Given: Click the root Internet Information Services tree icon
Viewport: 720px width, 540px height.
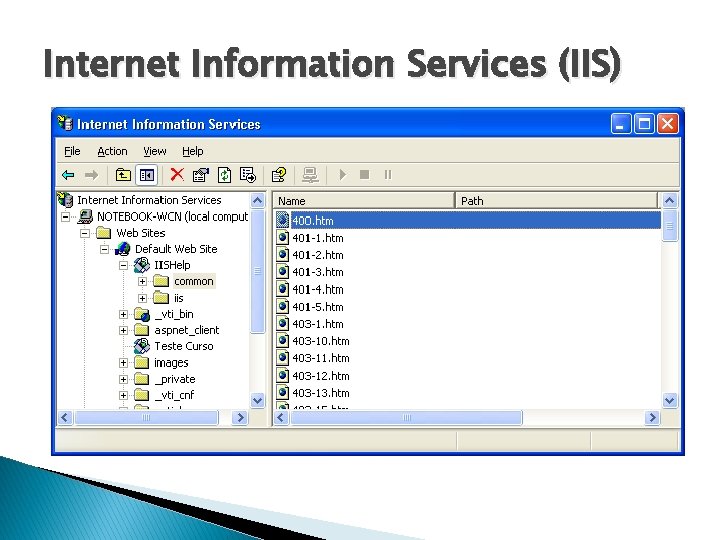Looking at the screenshot, I should pyautogui.click(x=65, y=200).
